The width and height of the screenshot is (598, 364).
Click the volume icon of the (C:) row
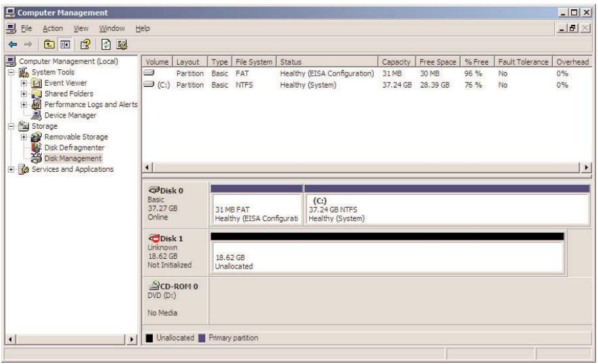(149, 84)
